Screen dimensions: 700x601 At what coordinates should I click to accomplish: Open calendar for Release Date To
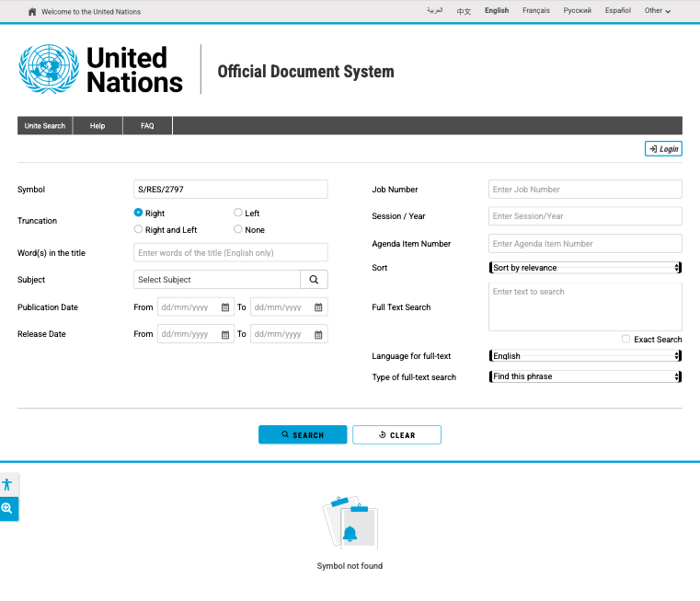(318, 334)
